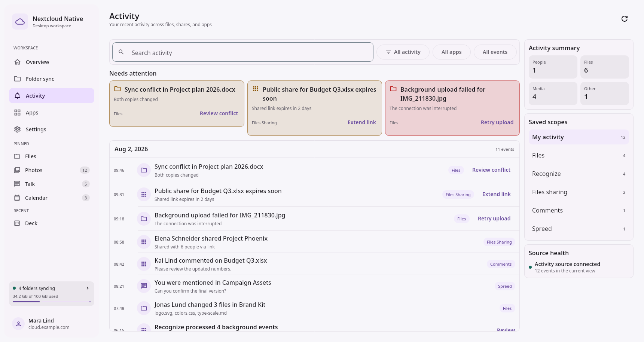Viewport: 644px width, 342px height.
Task: Select the My activity saved scope
Action: click(x=579, y=137)
